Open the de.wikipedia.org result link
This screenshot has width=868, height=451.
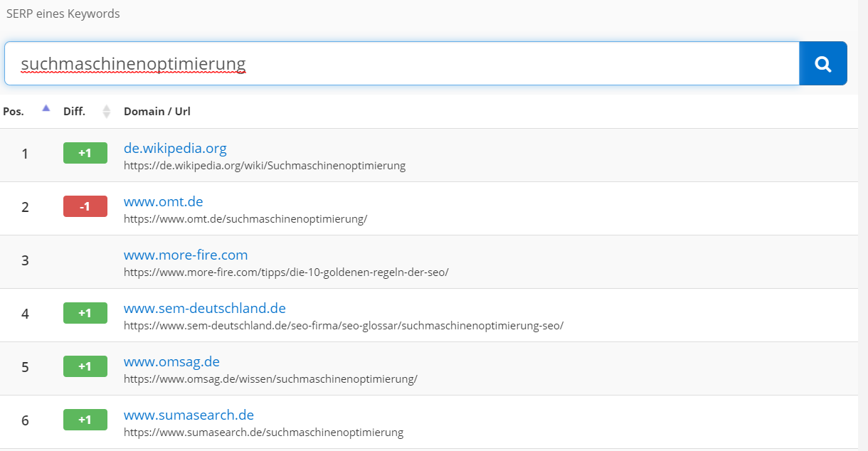coord(175,148)
